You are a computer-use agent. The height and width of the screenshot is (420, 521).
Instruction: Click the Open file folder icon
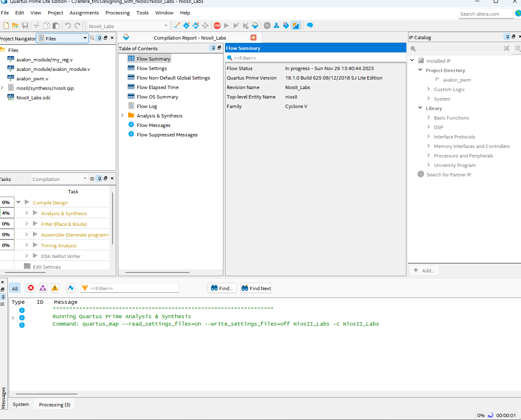tap(15, 26)
